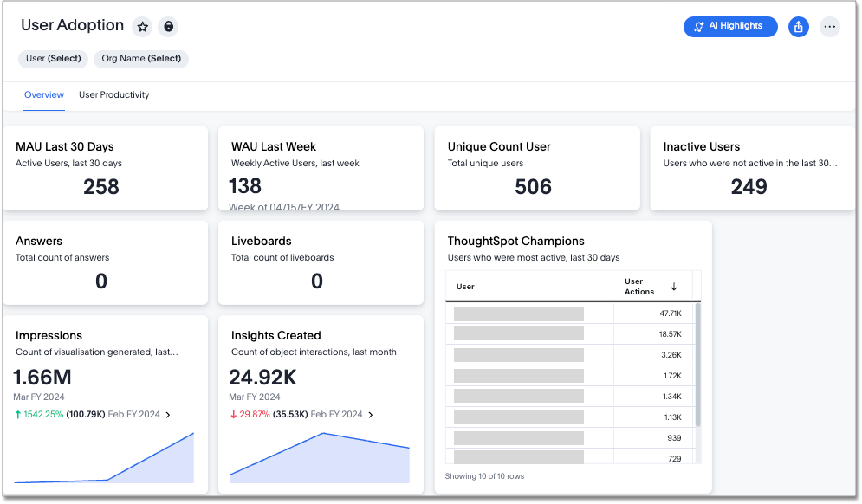Image resolution: width=862 pixels, height=504 pixels.
Task: Switch to the User Productivity tab
Action: point(113,95)
